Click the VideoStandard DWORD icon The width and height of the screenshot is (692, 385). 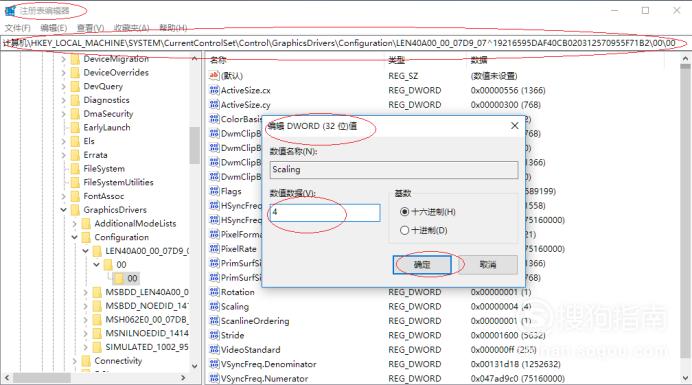214,349
